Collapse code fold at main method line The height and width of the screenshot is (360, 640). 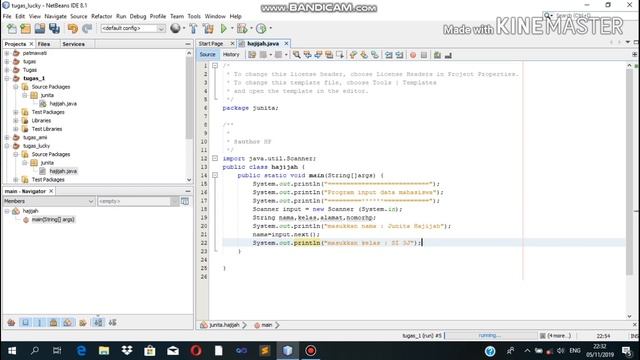tap(215, 175)
